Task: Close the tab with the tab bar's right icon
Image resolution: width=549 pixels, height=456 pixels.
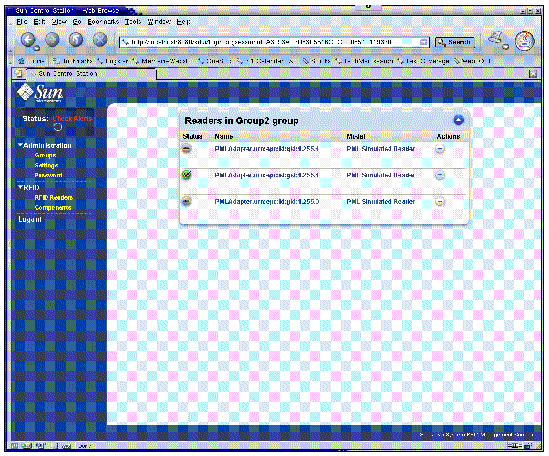Action: click(x=533, y=74)
